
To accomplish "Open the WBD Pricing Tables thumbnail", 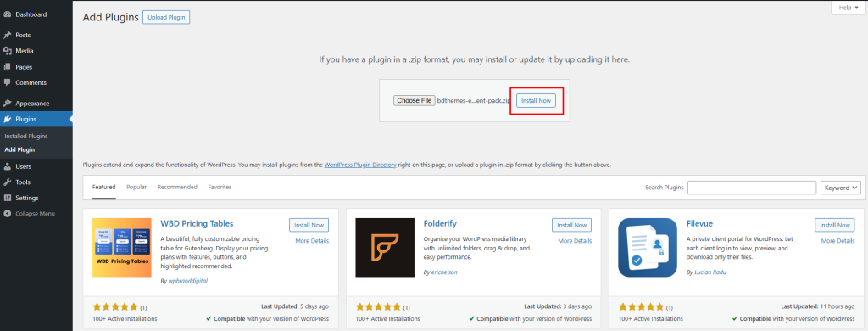I will [122, 247].
